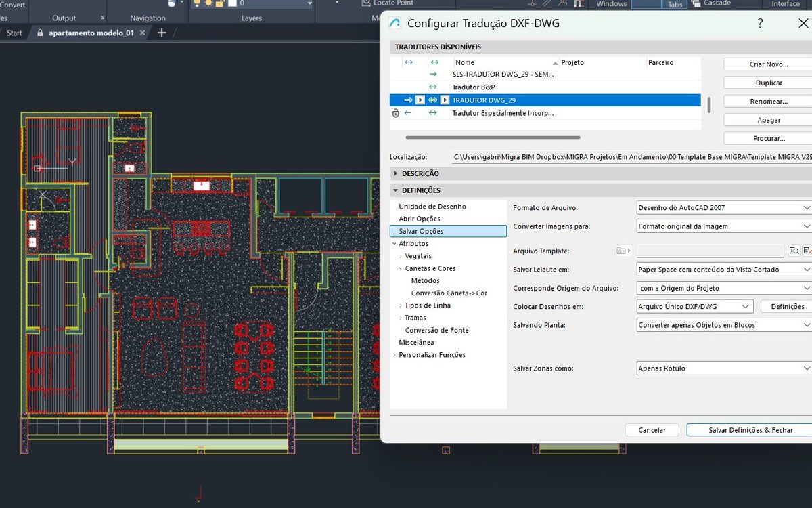
Task: Select Métodos under Canetas e Cores
Action: 425,280
